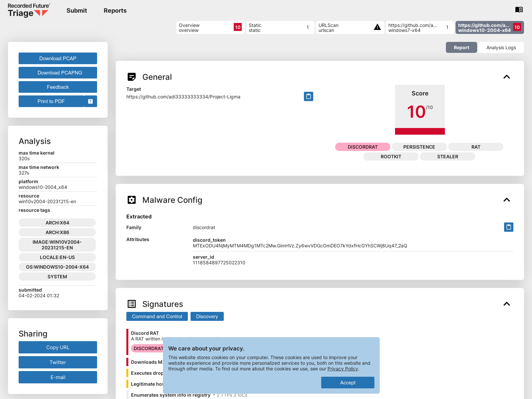Viewport: 532px width, 399px height.
Task: Click the ARCH:X64 resource tag
Action: [x=57, y=223]
